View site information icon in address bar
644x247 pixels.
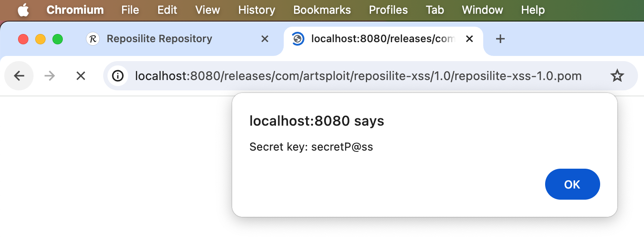(117, 76)
